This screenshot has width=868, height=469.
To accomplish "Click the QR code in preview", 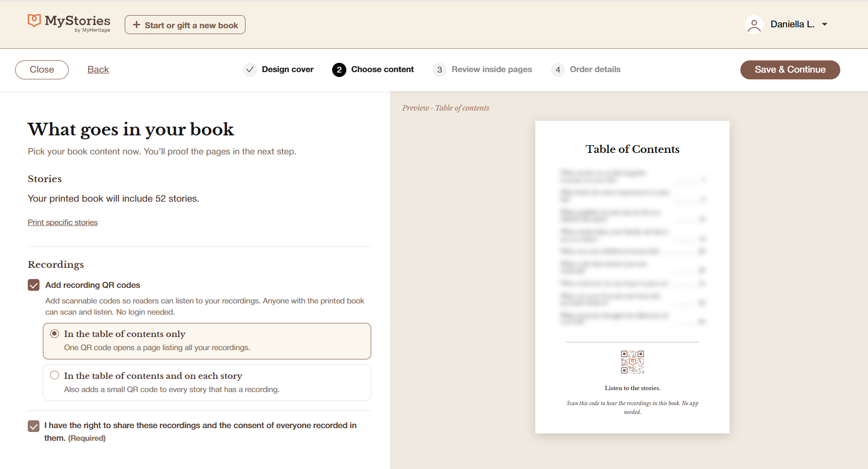I will [632, 362].
